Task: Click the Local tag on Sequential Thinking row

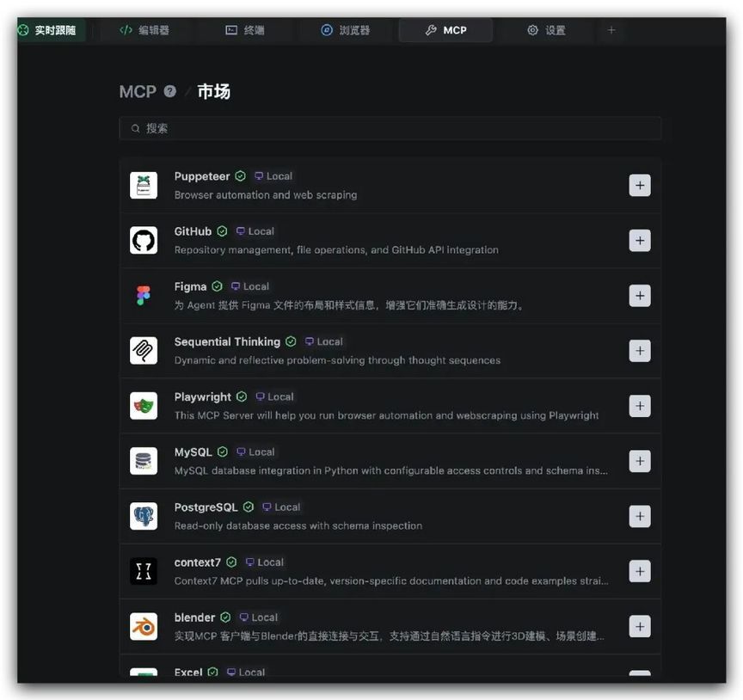Action: [324, 341]
